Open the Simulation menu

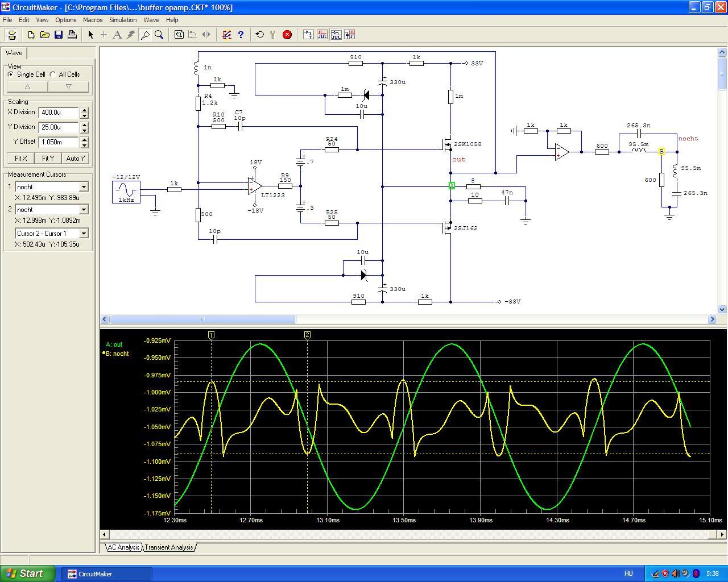(123, 20)
